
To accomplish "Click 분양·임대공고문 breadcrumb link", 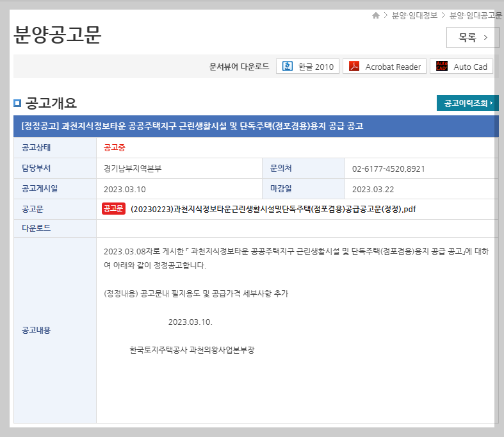I will click(475, 15).
